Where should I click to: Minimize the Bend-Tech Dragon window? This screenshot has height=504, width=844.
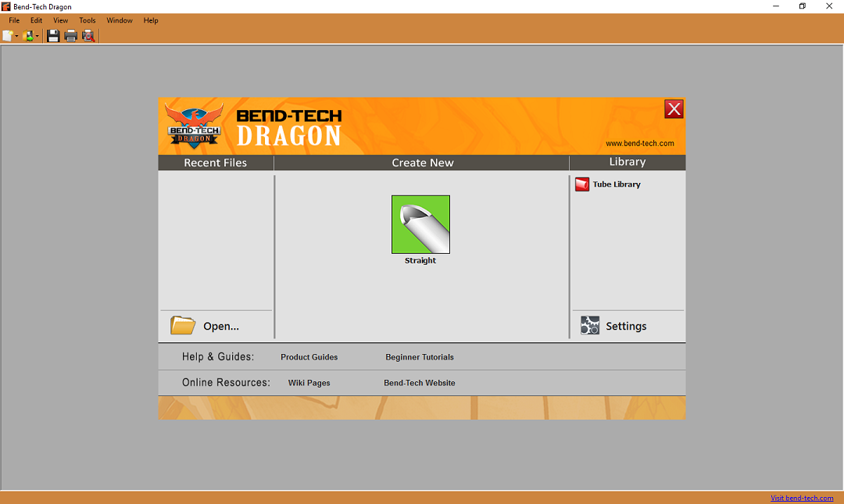point(776,6)
